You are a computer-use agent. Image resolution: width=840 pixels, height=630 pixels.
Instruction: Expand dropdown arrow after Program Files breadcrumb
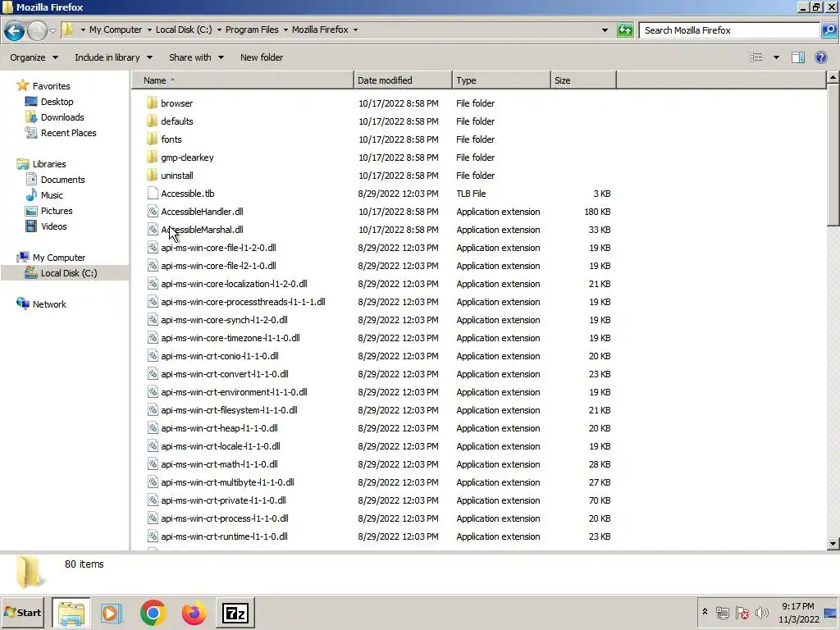click(285, 30)
